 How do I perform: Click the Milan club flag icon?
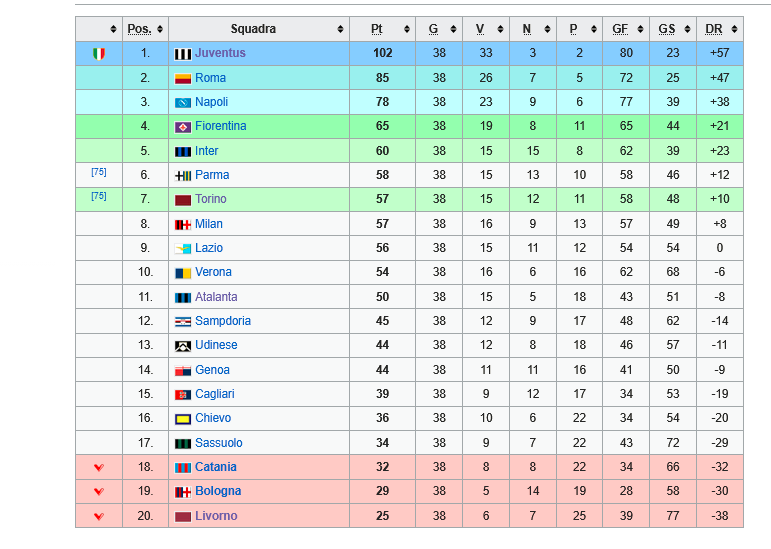183,224
